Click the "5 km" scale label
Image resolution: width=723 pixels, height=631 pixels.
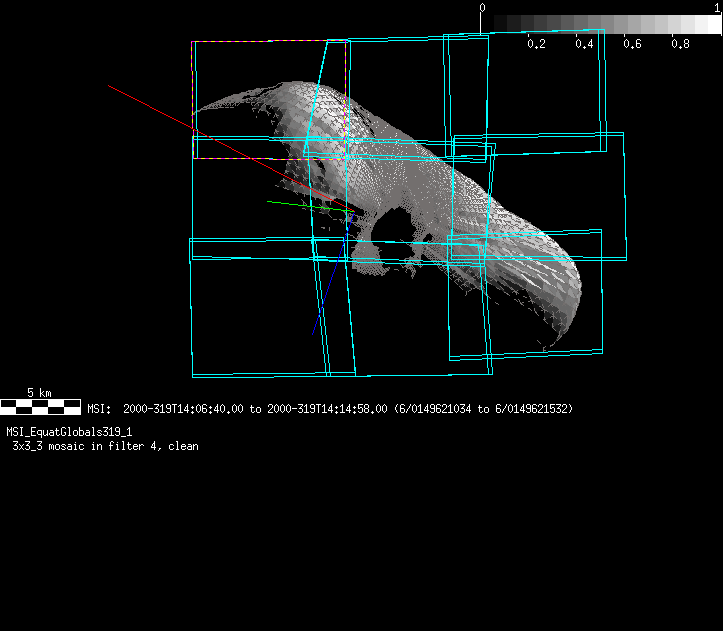(40, 393)
